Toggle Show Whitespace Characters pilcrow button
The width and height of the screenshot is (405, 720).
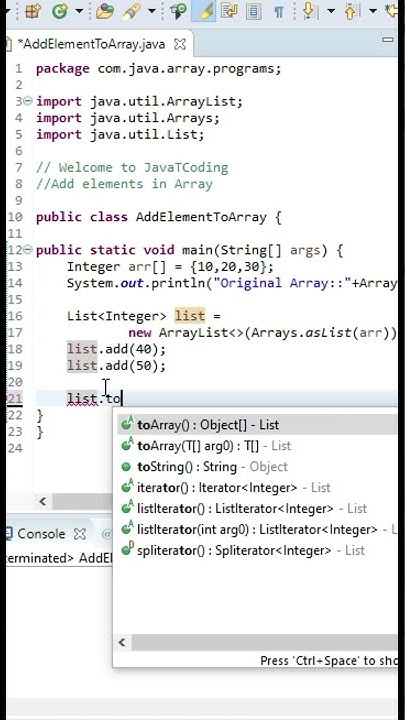click(279, 11)
